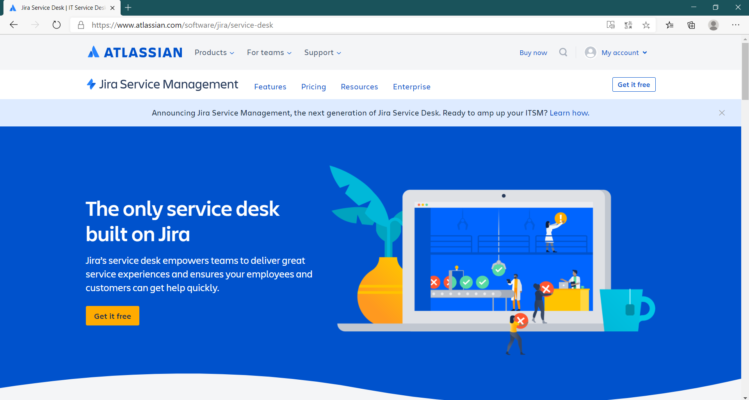Click the Jira Service Management lightning logo
This screenshot has height=400, width=749.
coord(91,85)
